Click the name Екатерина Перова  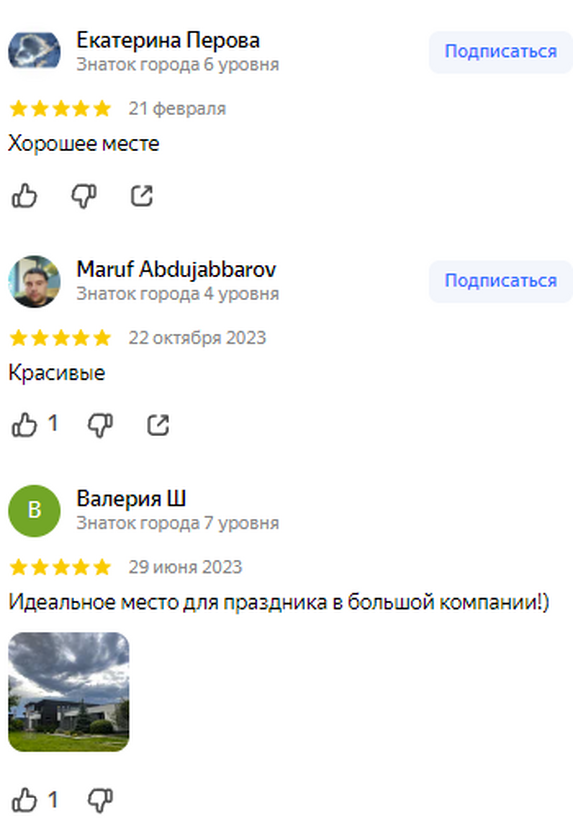(x=168, y=40)
